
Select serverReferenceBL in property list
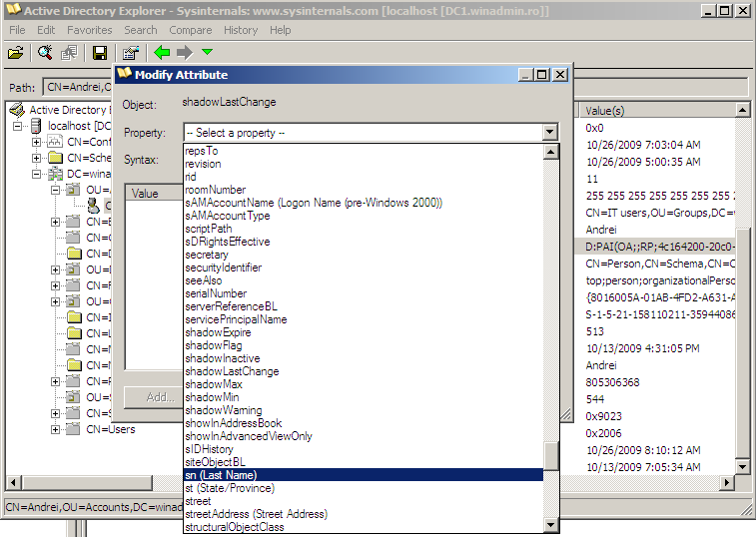pos(364,307)
